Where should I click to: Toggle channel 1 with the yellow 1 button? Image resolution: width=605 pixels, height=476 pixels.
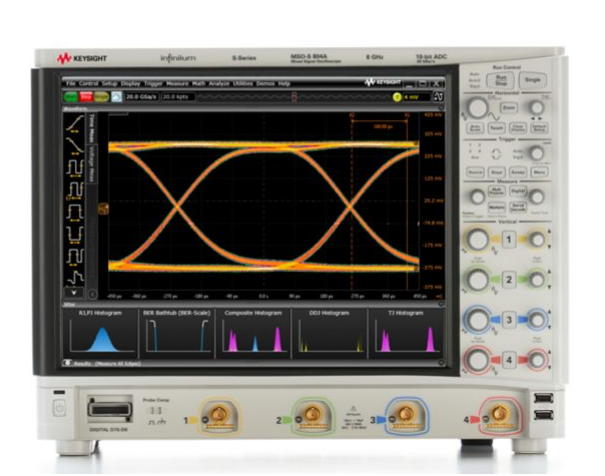(508, 240)
